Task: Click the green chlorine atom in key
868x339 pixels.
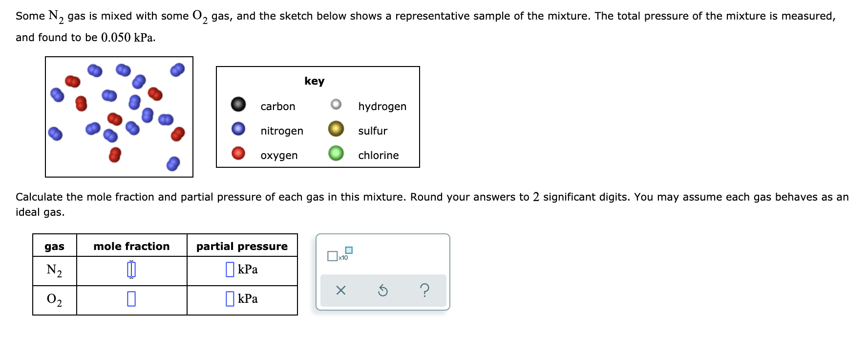Action: (x=336, y=153)
